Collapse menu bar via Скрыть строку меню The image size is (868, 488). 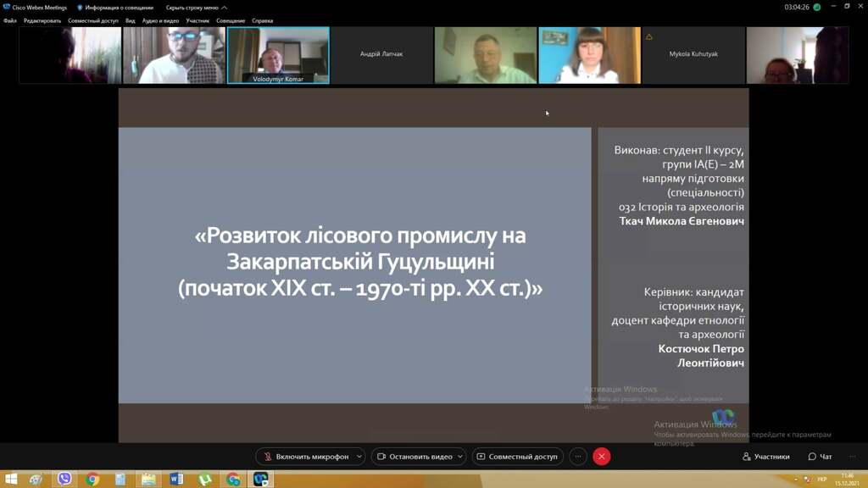click(x=196, y=8)
